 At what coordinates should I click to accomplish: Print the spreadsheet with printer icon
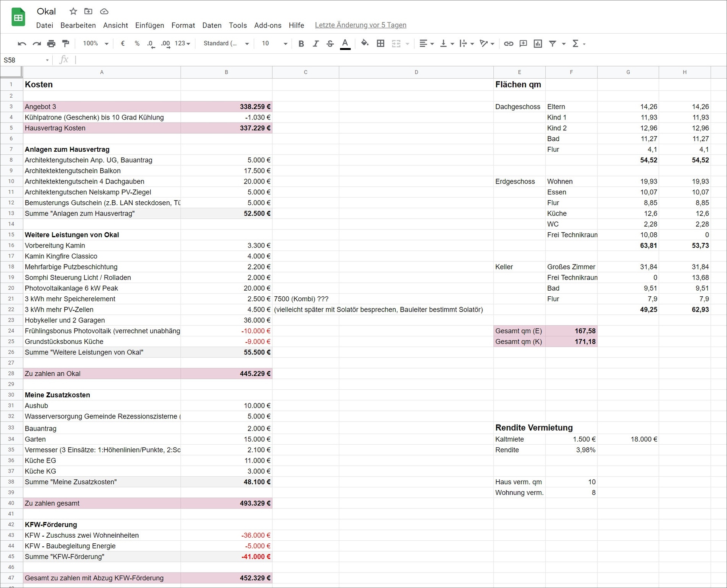pos(51,44)
